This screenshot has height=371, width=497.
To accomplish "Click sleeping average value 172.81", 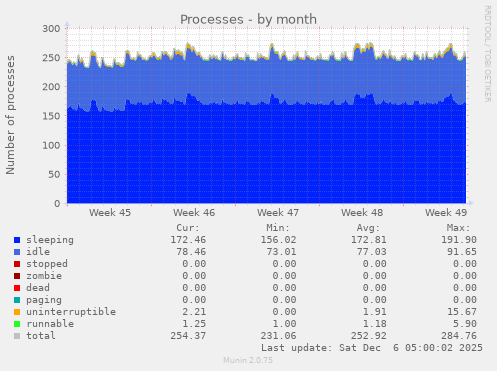I will coord(369,240).
